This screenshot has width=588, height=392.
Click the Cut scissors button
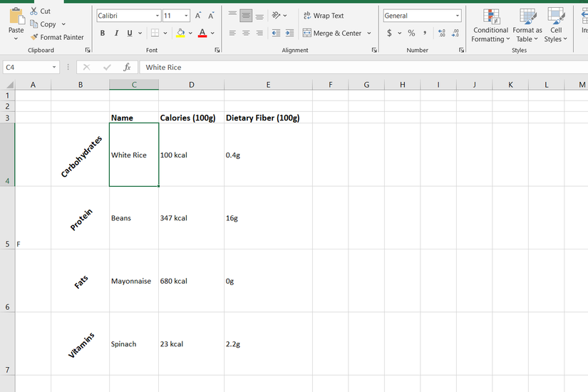(x=41, y=11)
